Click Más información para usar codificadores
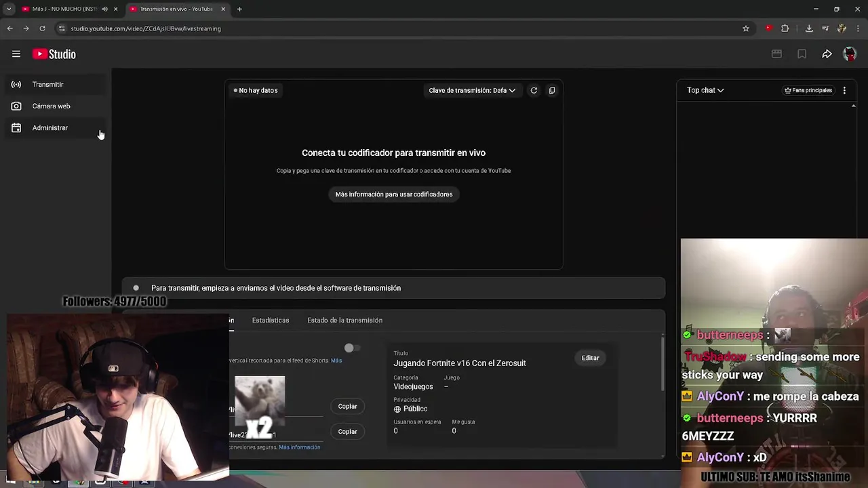Image resolution: width=868 pixels, height=488 pixels. (x=394, y=195)
